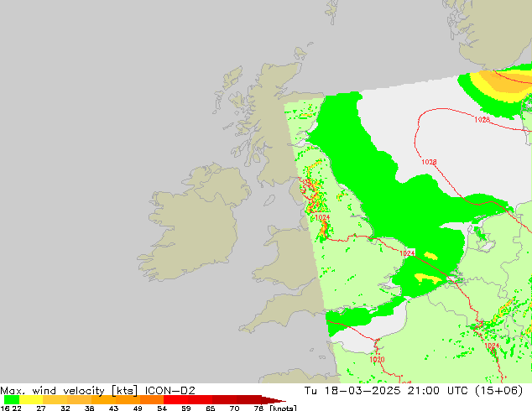Viewport: 532px width, 411px height.
Task: Click the green 16-22 knots legend swatch
Action: click(12, 399)
